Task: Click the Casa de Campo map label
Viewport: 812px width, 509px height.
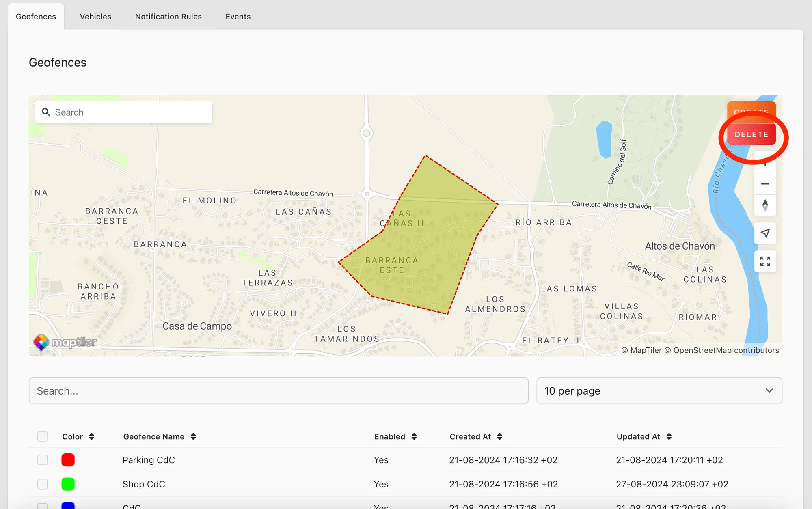Action: (197, 326)
